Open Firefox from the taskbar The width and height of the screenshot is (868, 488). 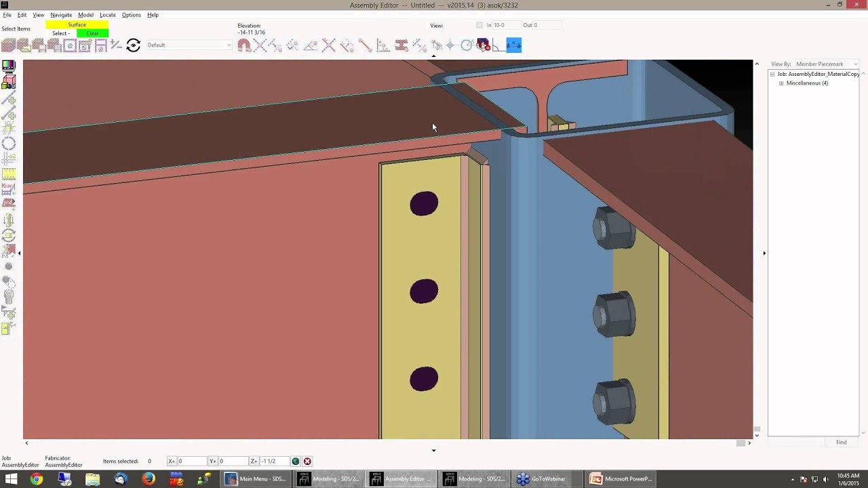tap(149, 479)
